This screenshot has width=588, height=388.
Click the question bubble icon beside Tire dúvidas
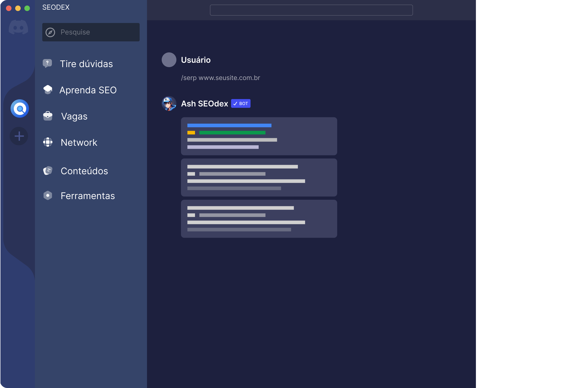click(x=48, y=64)
